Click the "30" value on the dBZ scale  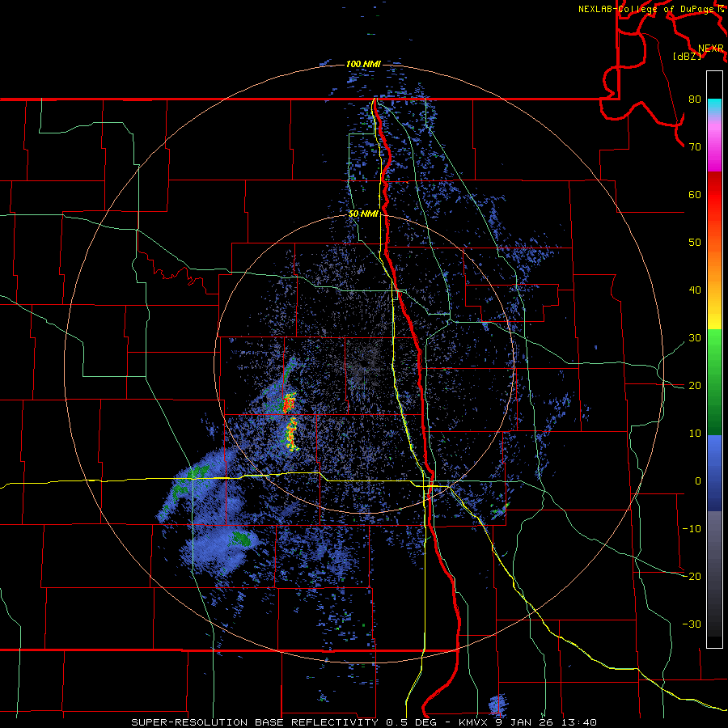tap(695, 338)
